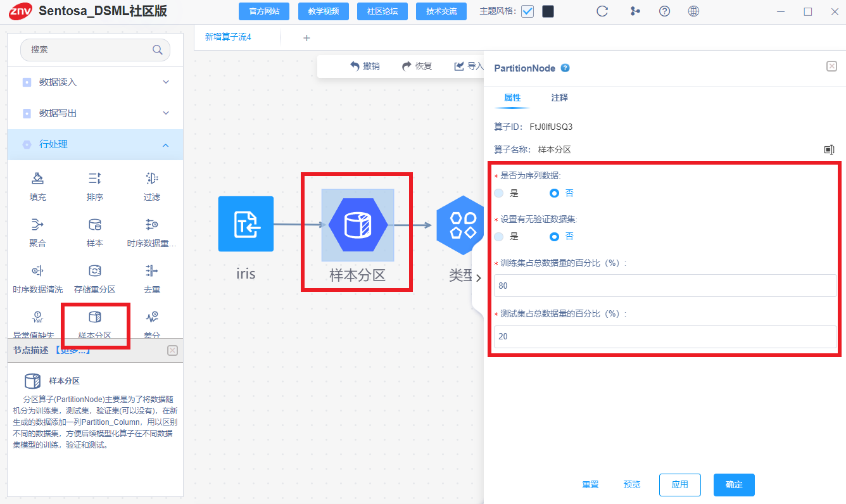
Task: Click the 测试集 percentage input field
Action: coord(666,337)
